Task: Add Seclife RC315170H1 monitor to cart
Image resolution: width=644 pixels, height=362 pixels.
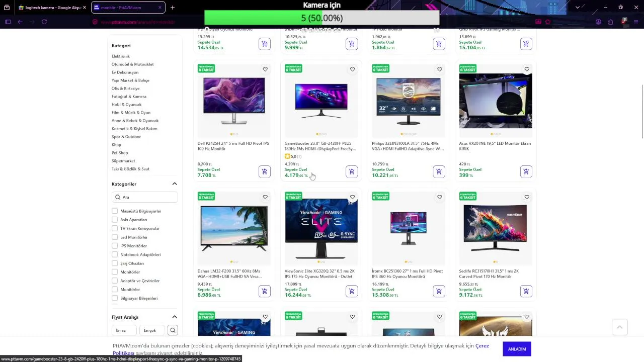Action: [526, 291]
